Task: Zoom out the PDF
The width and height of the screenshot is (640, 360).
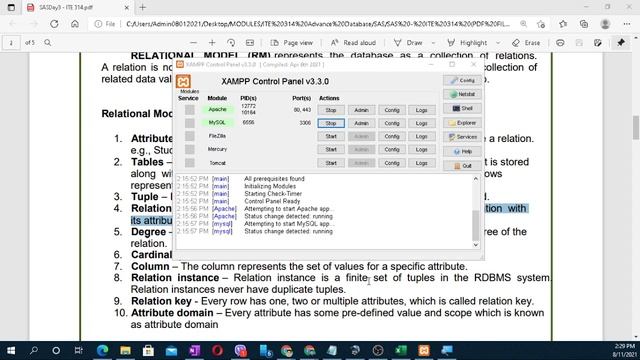Action: click(x=193, y=42)
